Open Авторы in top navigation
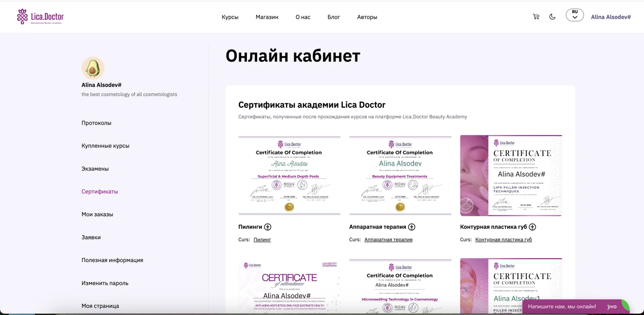 [x=367, y=17]
